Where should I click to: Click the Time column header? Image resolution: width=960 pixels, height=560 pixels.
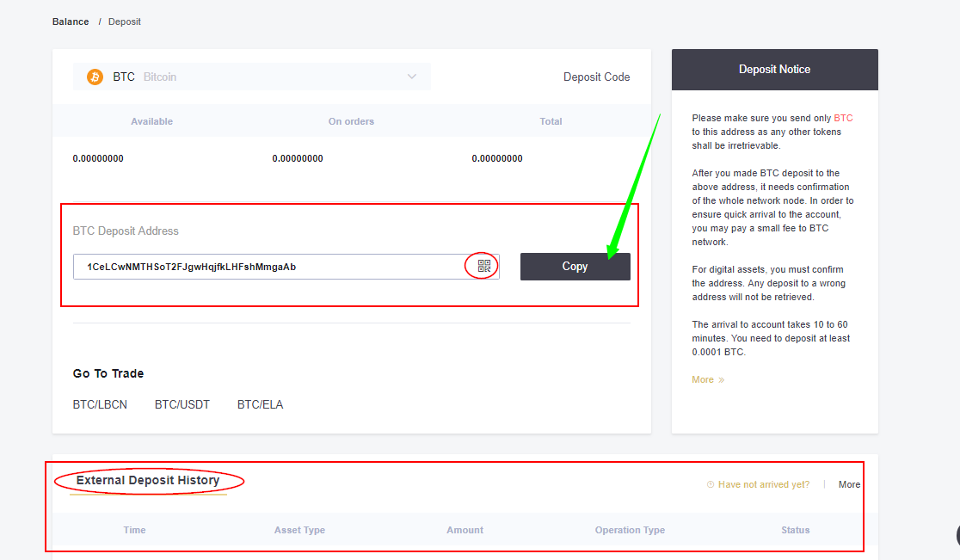tap(134, 530)
